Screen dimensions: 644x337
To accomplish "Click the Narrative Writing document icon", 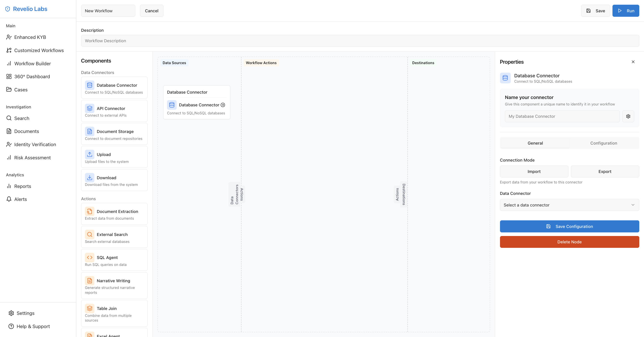I will (89, 281).
